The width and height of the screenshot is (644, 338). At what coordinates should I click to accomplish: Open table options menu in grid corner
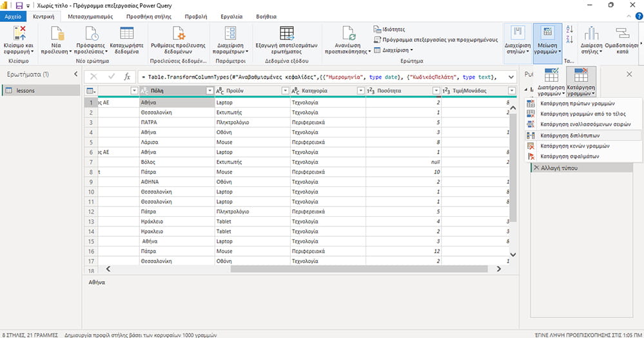(91, 91)
